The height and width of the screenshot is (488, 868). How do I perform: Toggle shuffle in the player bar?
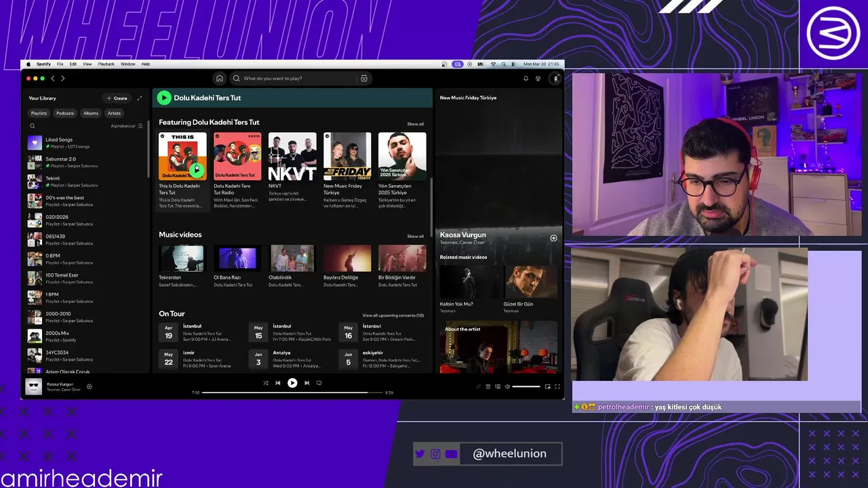coord(266,383)
